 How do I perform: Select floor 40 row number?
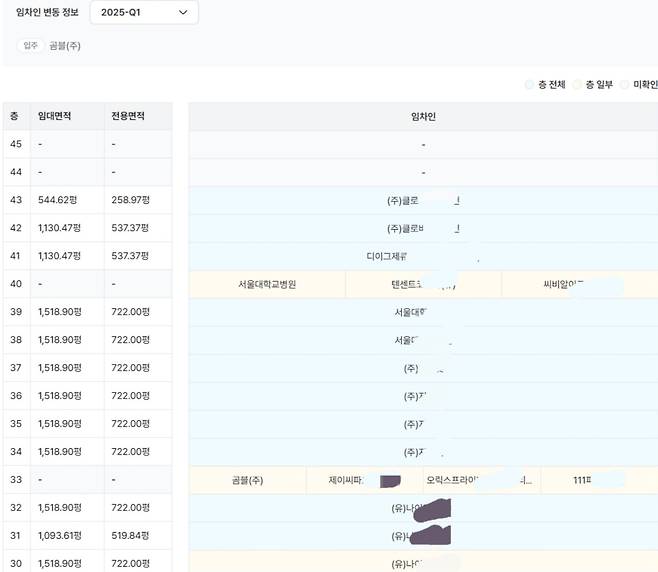coord(16,284)
